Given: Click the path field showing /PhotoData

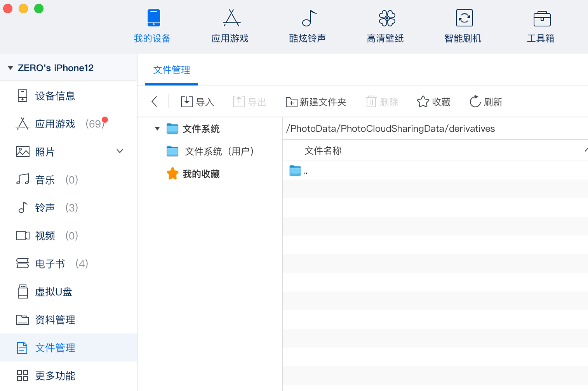Looking at the screenshot, I should pyautogui.click(x=390, y=129).
